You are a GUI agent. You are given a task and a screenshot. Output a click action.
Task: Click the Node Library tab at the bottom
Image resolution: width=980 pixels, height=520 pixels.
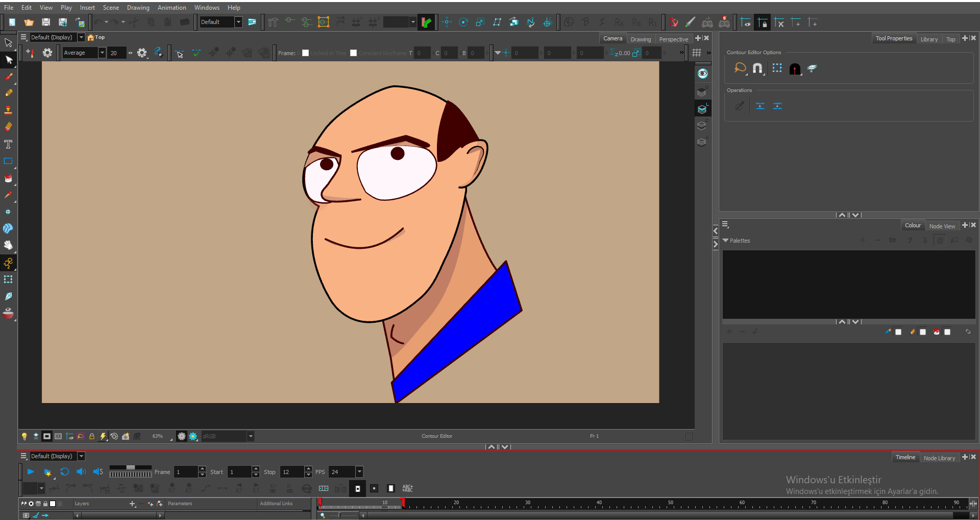pyautogui.click(x=940, y=458)
